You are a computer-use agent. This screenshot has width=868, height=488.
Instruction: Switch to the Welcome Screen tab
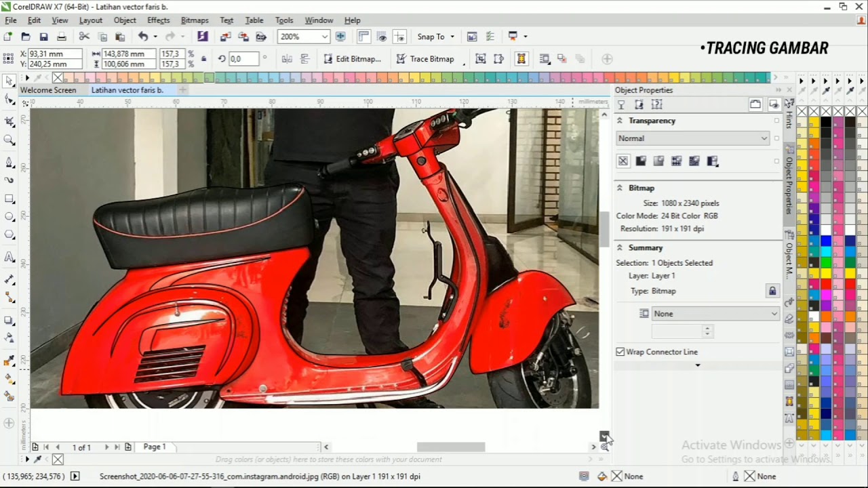[48, 90]
